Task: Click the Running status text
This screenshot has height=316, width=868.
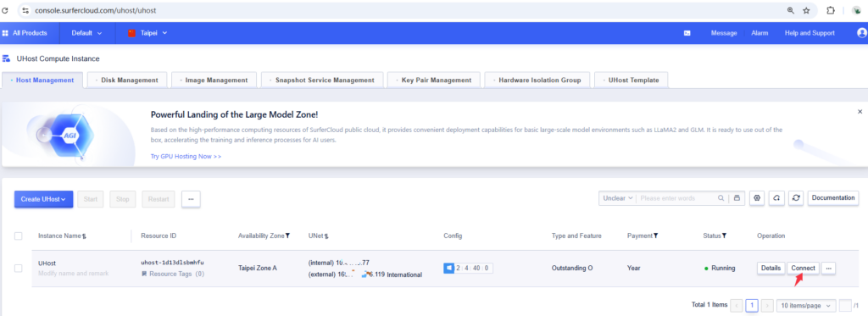Action: pyautogui.click(x=724, y=269)
